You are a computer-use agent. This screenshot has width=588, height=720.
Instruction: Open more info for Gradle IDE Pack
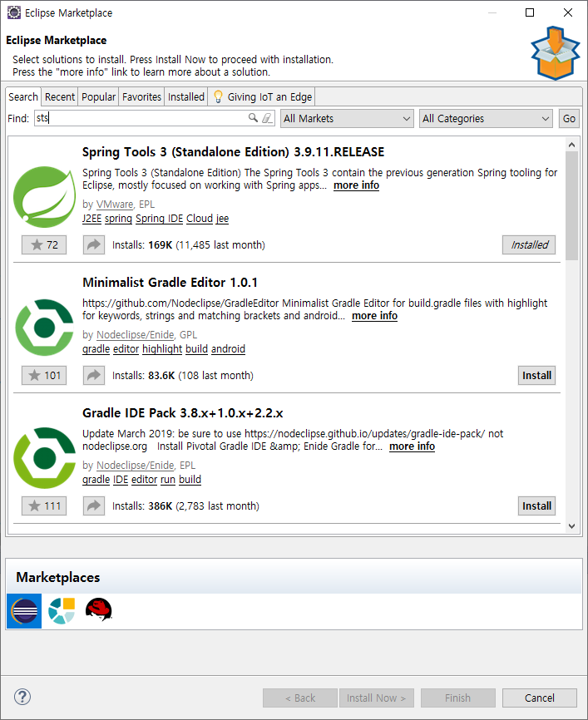(412, 446)
